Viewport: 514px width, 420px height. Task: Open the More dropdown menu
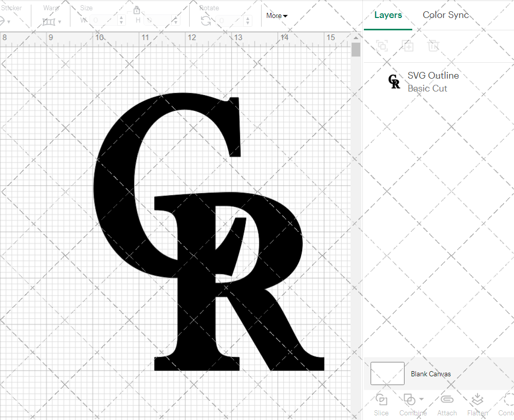(x=277, y=16)
